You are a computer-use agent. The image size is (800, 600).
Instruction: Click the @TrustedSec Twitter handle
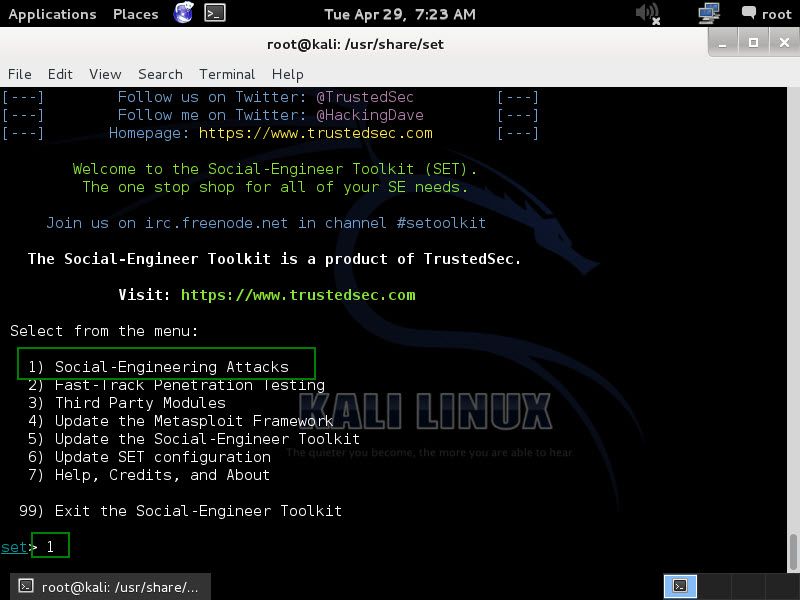(365, 97)
